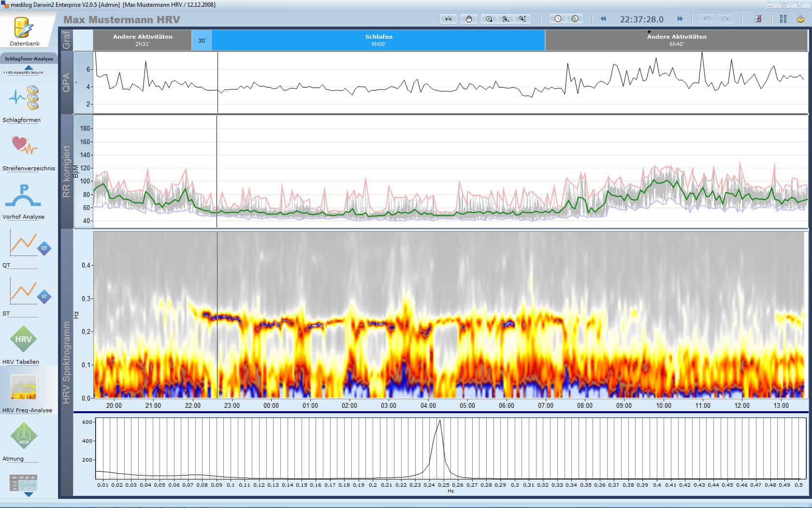Toggle the grid layout view button
The image size is (812, 508).
783,19
